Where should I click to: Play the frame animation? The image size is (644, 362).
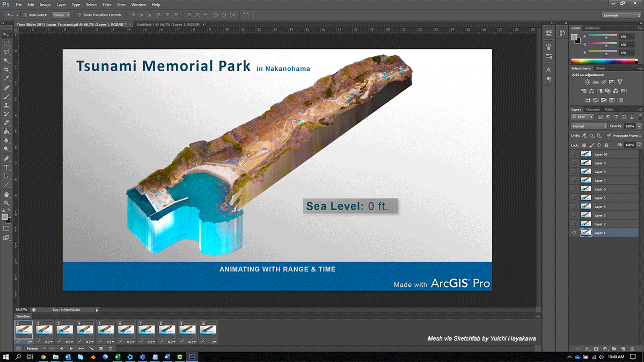tap(71, 349)
